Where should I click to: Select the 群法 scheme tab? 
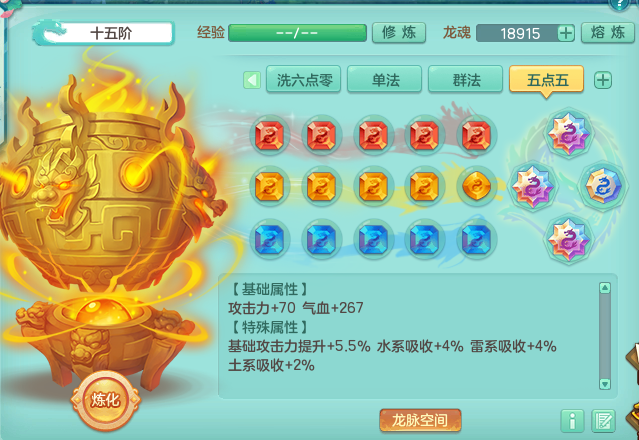pyautogui.click(x=465, y=79)
